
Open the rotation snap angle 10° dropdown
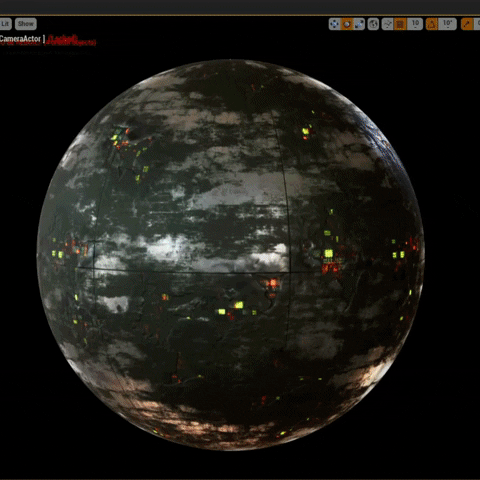(447, 24)
